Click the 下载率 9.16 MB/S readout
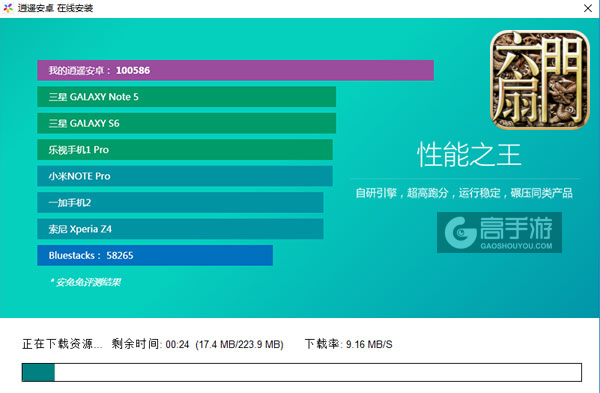The width and height of the screenshot is (600, 393). 349,344
